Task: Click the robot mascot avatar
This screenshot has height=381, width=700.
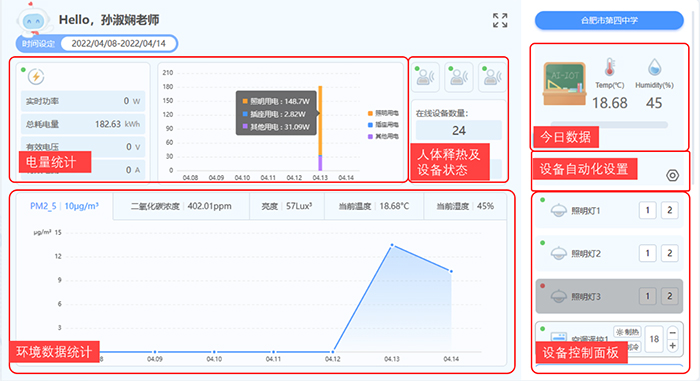Action: coord(33,19)
